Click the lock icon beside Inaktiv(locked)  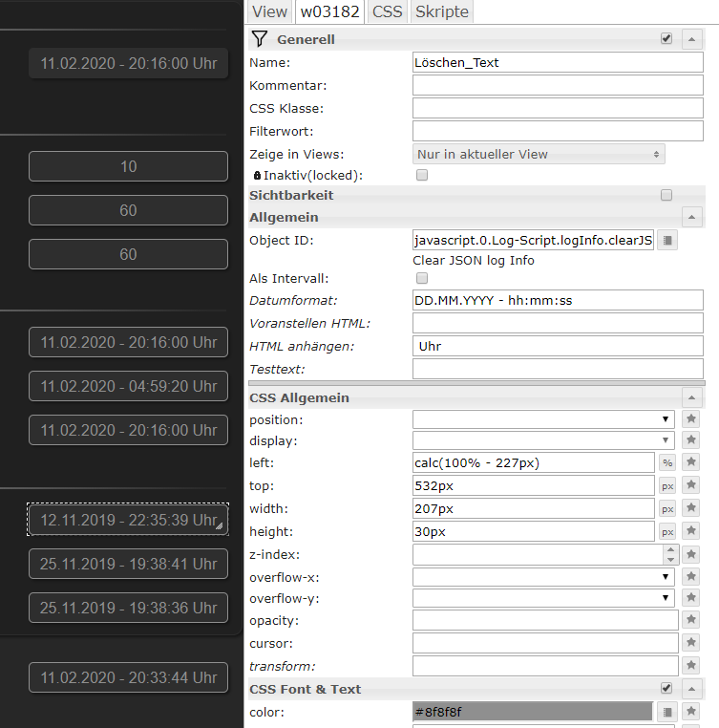(257, 176)
